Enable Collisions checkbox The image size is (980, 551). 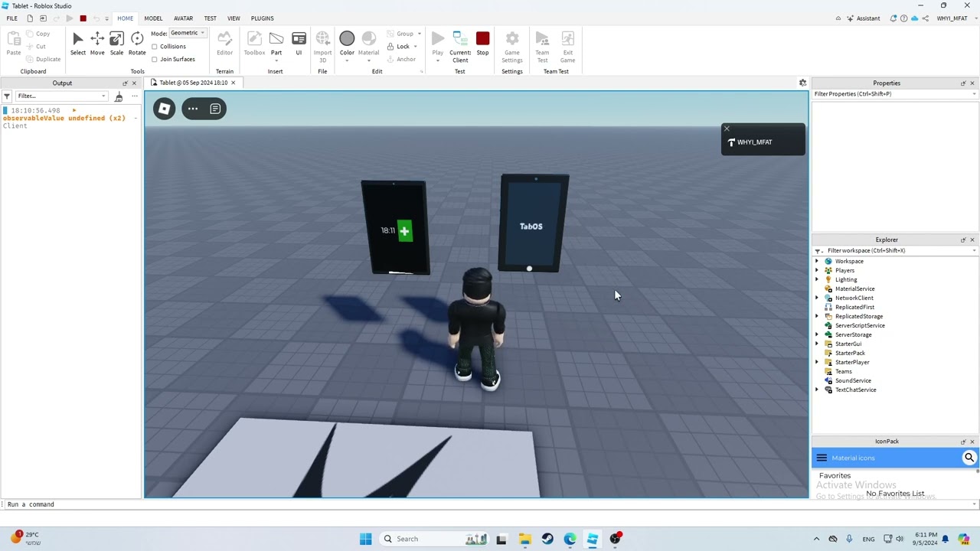(155, 47)
